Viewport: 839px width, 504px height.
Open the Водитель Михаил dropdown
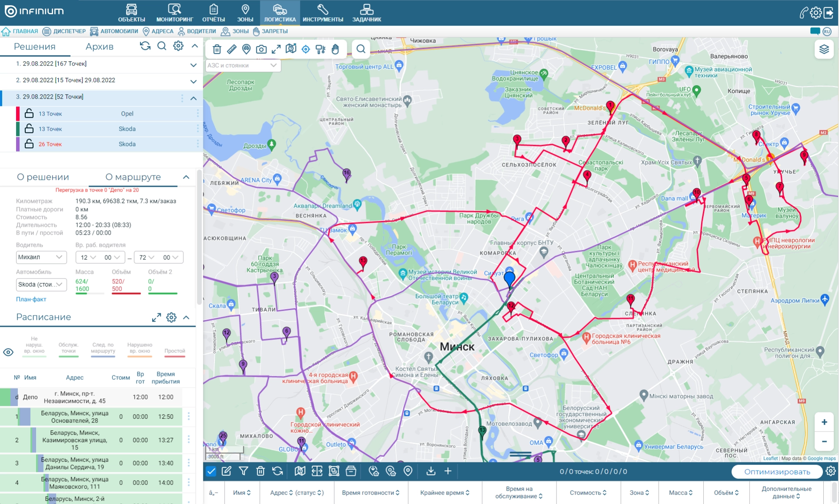[x=41, y=257]
